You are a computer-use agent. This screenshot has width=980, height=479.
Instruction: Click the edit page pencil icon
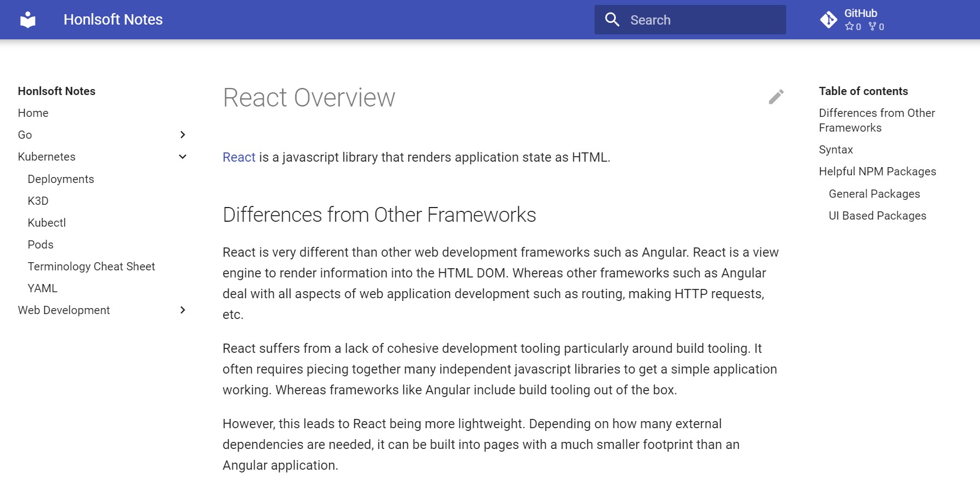point(776,97)
